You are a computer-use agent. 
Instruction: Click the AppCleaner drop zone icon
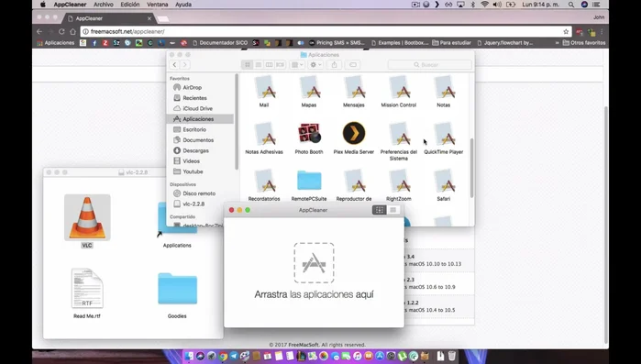coord(314,262)
